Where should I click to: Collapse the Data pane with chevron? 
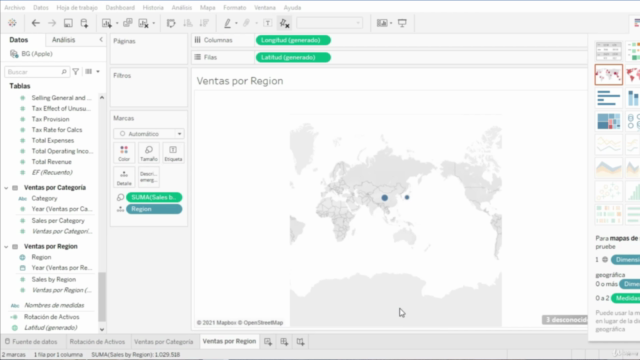coord(101,40)
